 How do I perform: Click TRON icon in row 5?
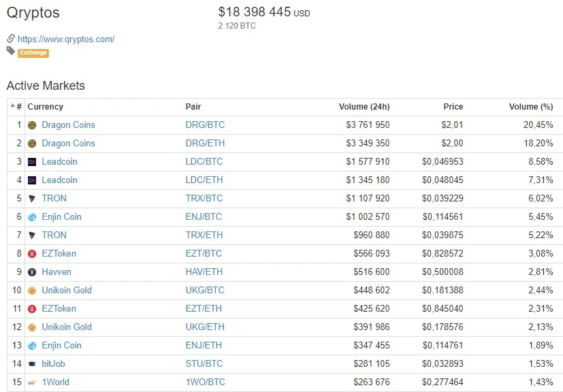32,199
